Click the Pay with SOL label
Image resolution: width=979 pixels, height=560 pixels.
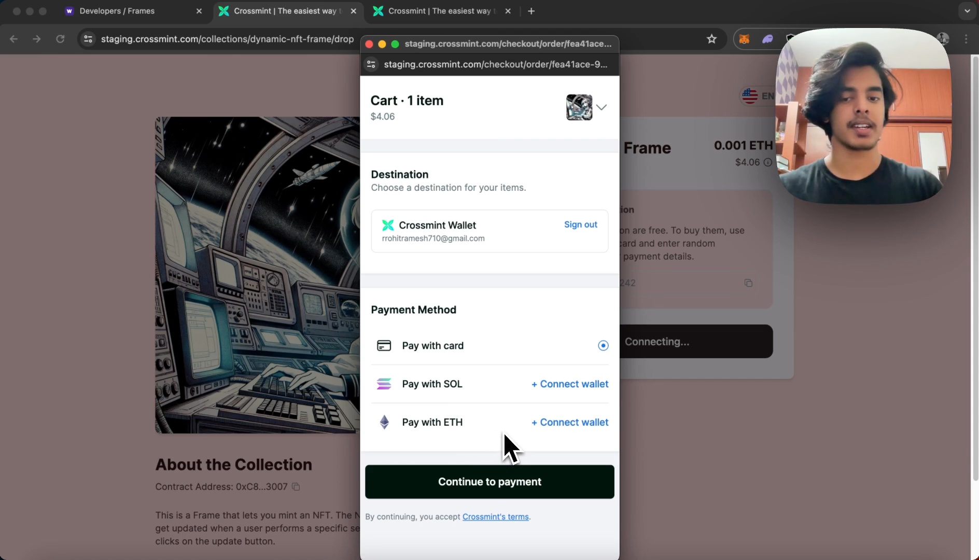click(432, 384)
